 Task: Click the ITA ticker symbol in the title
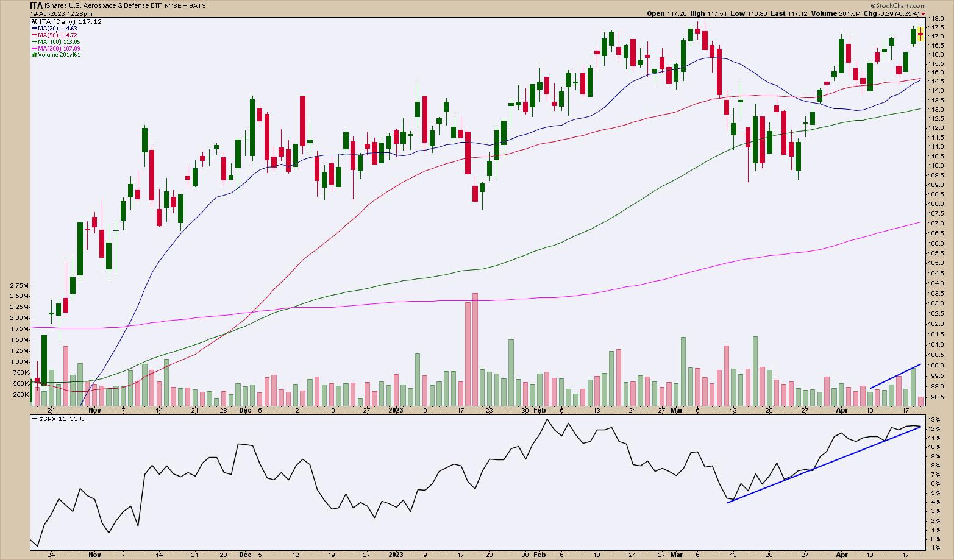37,5
